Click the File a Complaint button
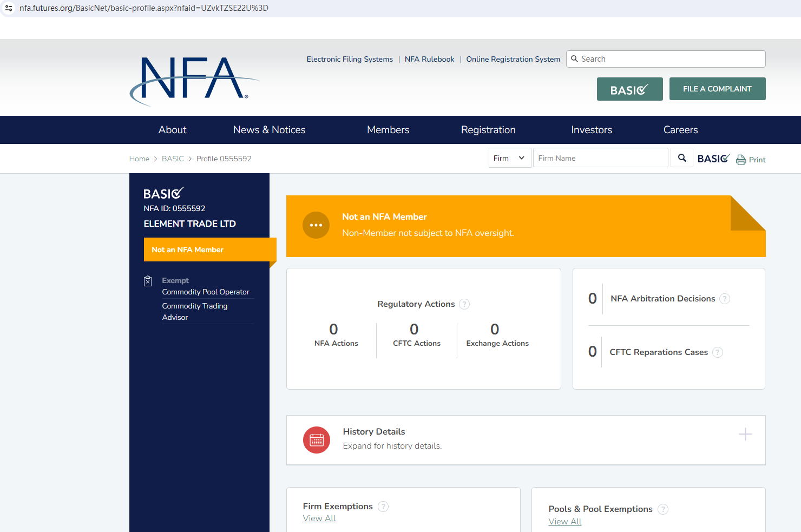 [717, 89]
